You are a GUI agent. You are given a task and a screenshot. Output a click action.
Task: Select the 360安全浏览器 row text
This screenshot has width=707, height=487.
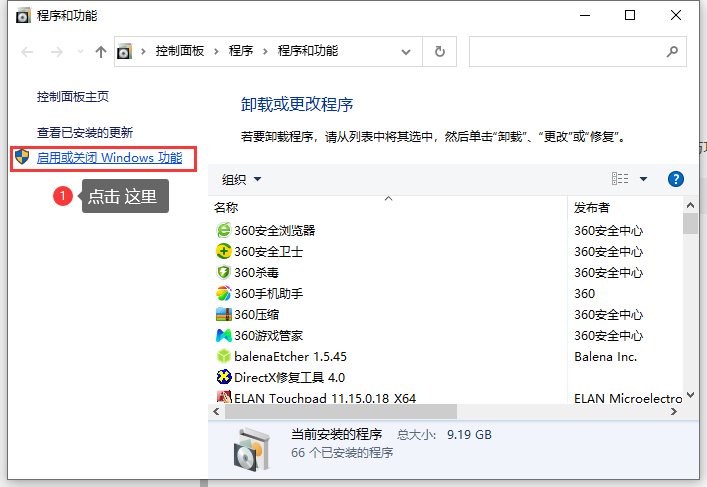[275, 230]
